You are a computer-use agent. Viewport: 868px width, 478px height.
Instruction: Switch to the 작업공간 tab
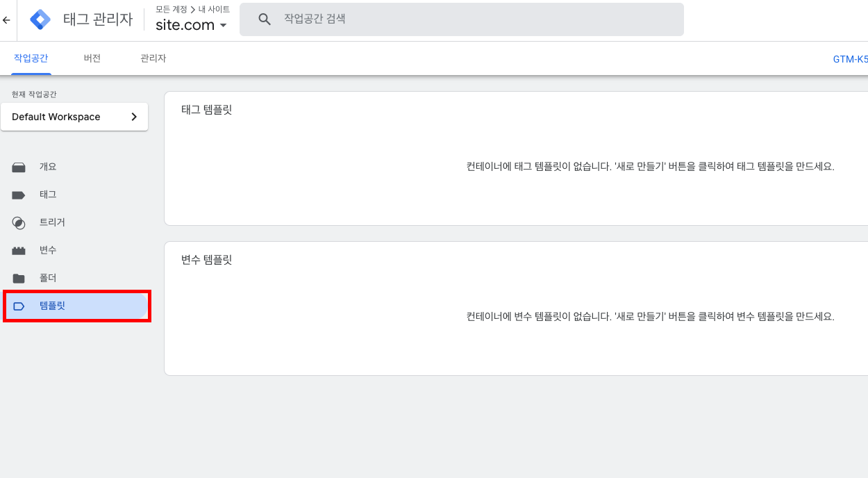[31, 58]
